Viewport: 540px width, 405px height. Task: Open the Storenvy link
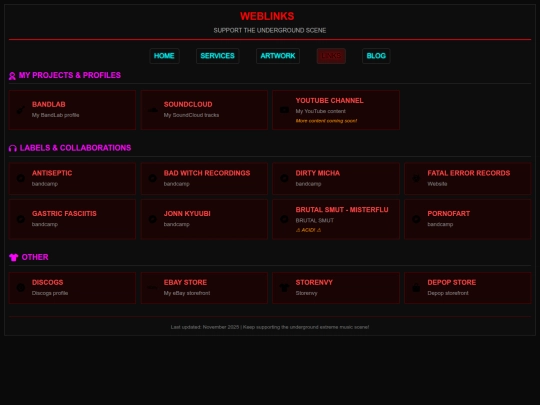(336, 288)
